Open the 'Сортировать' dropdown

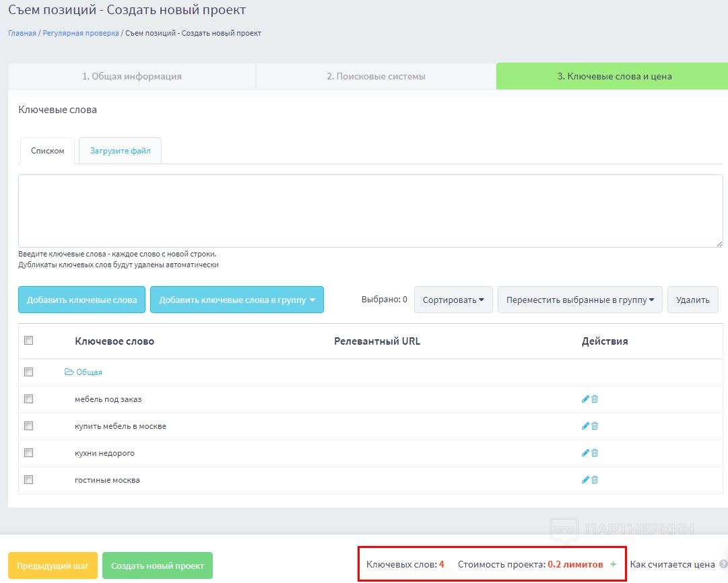pos(453,300)
